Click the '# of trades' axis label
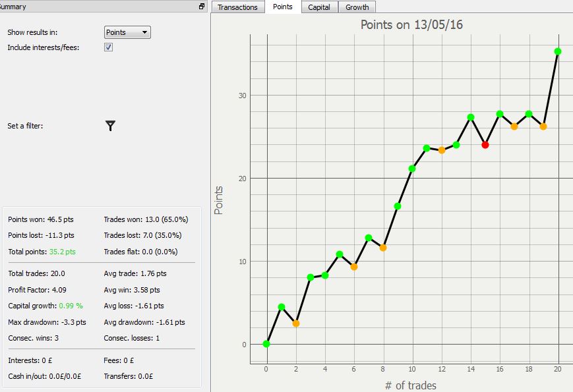Viewport: 573px width, 392px height. pos(411,385)
